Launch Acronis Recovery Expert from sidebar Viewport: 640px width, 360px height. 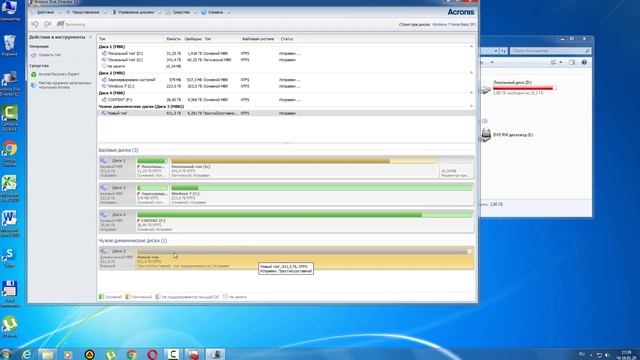click(58, 74)
